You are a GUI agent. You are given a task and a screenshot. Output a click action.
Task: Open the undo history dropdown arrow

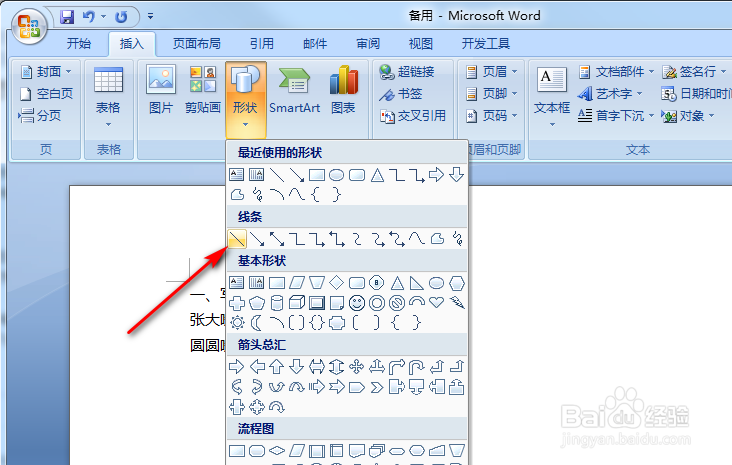(104, 17)
